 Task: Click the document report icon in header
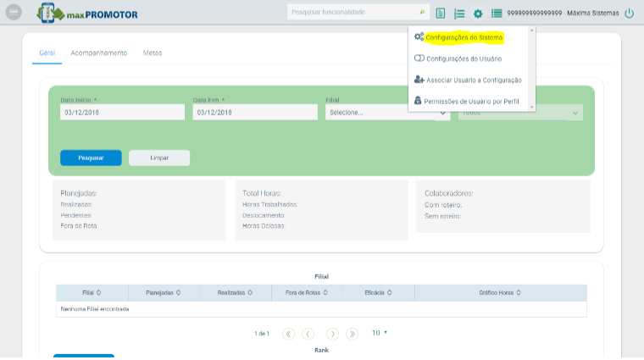click(x=441, y=14)
